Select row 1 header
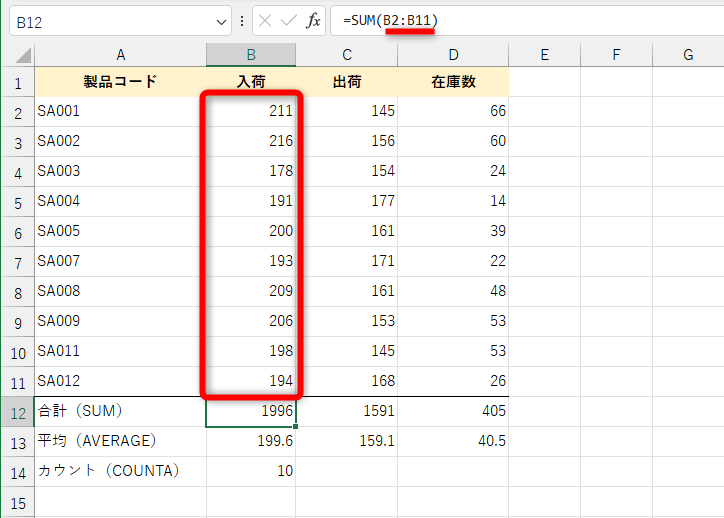The height and width of the screenshot is (518, 724). pyautogui.click(x=18, y=82)
